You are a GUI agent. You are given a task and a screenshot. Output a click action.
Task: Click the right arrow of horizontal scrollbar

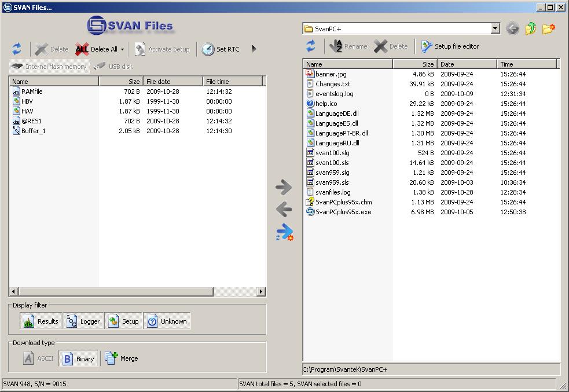tap(260, 291)
